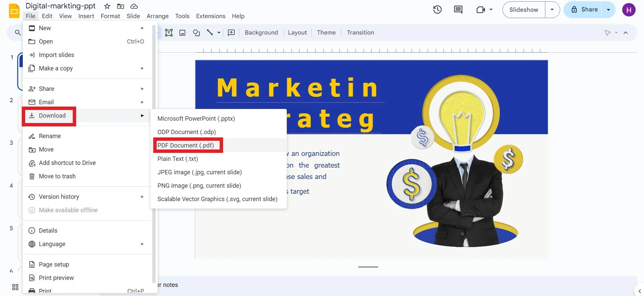Click the search menus magnifier icon
Screen dimensions: 644x296
[x=18, y=33]
